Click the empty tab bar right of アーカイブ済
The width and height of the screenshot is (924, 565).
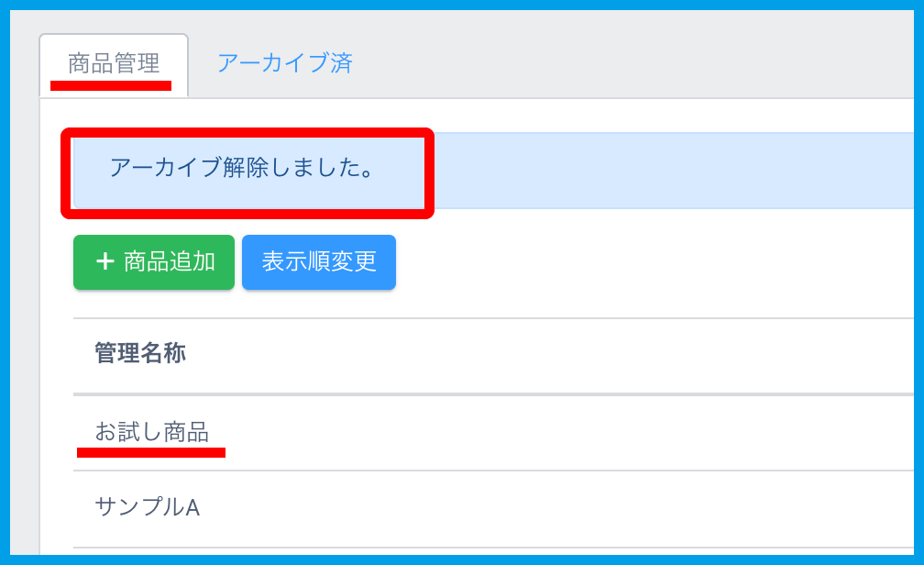pos(642,64)
